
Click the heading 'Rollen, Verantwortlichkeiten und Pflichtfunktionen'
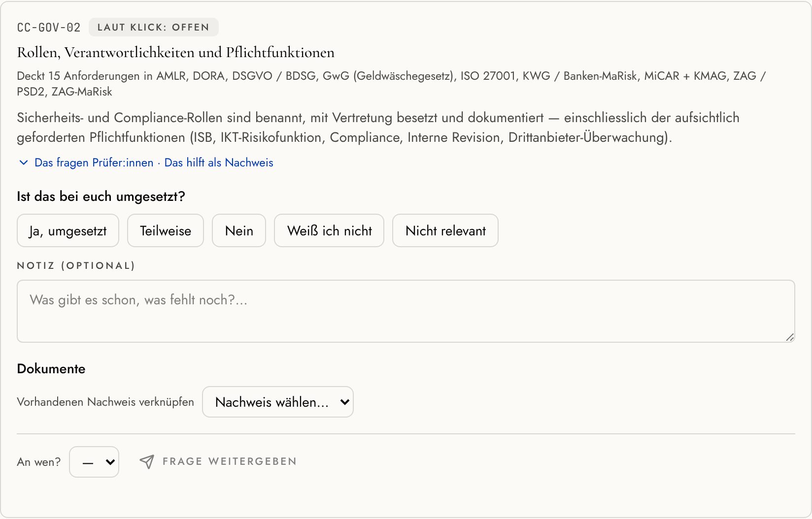[x=176, y=52]
